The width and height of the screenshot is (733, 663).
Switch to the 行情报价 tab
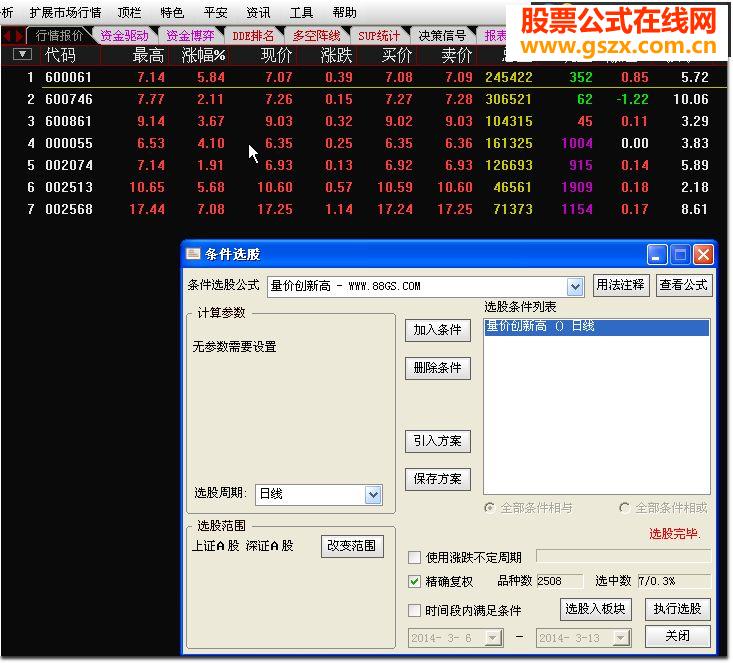59,36
